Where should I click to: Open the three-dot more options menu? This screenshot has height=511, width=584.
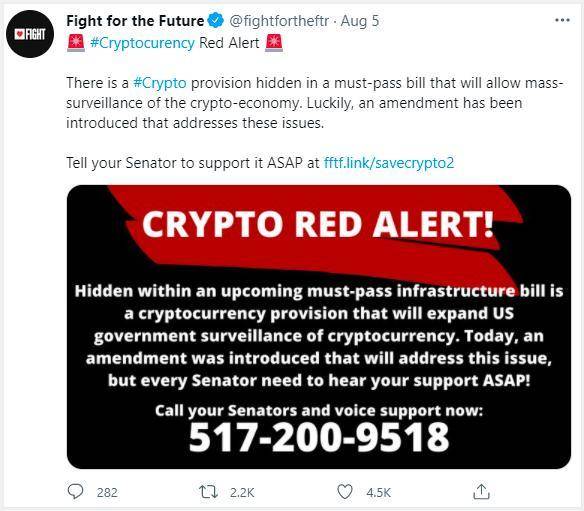click(x=562, y=20)
